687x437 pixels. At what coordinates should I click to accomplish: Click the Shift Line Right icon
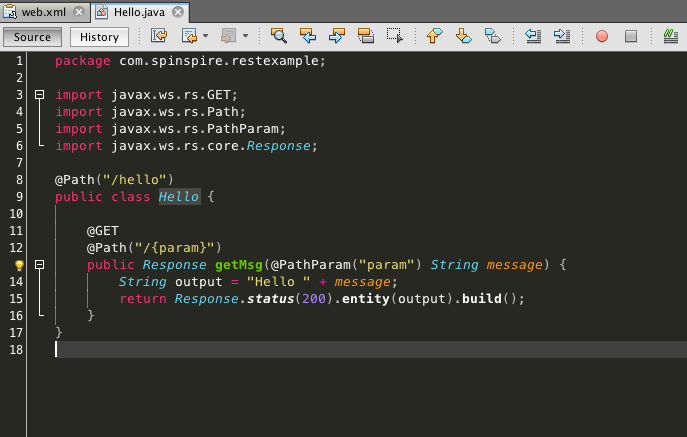click(x=562, y=36)
